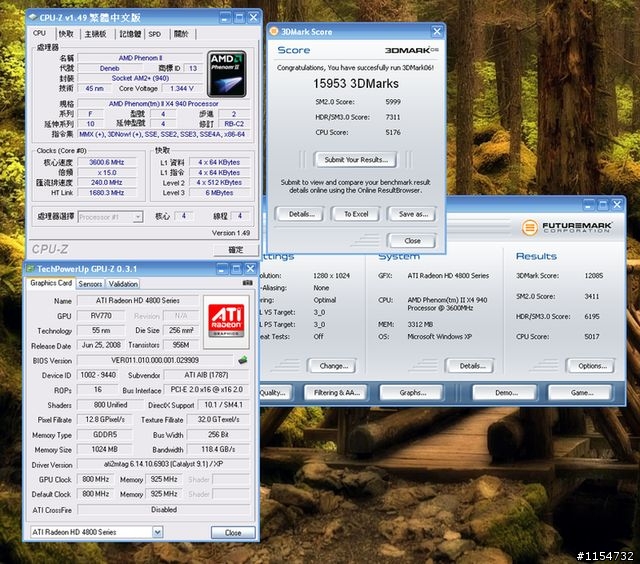Open the 記憶體 tab in CPU-Z
Viewport: 640px width, 564px height.
(x=130, y=34)
